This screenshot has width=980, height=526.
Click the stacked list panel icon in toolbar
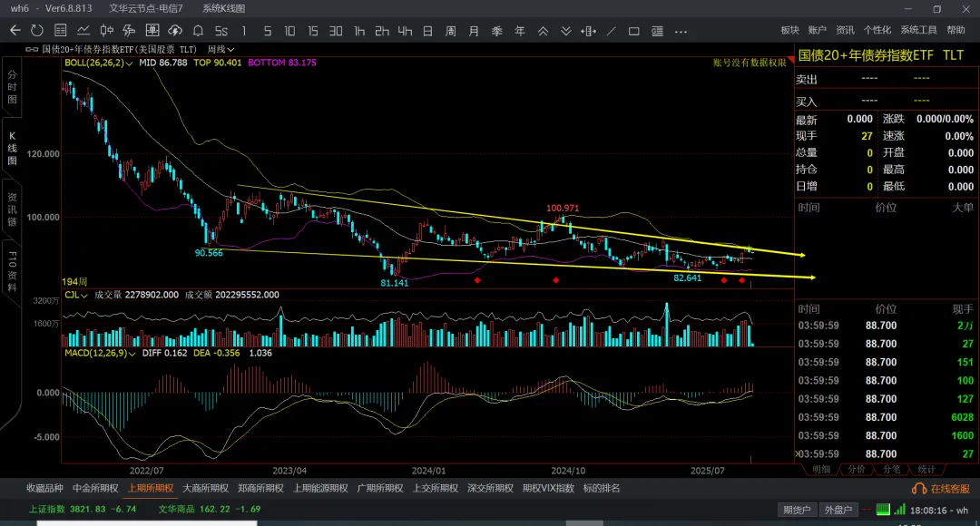tap(657, 31)
